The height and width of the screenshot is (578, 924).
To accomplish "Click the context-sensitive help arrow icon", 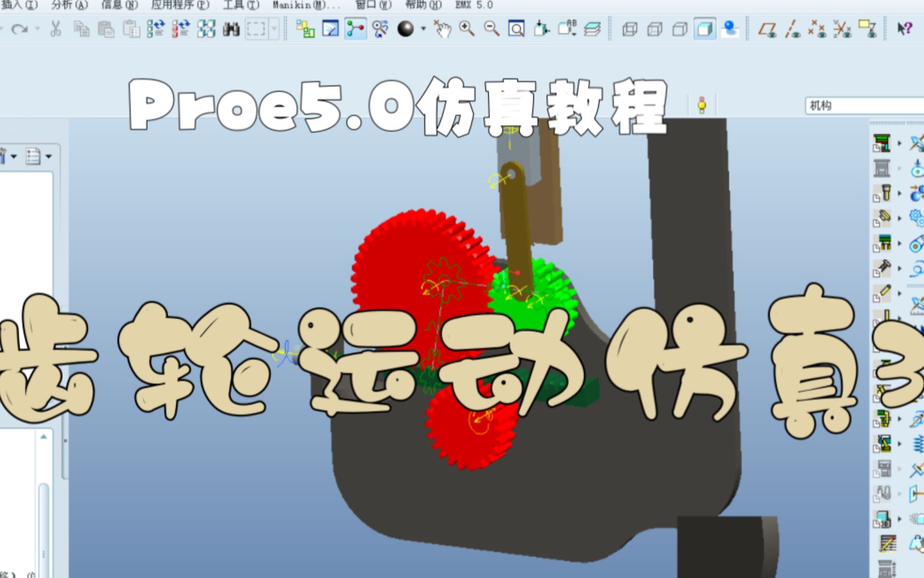I will (904, 28).
